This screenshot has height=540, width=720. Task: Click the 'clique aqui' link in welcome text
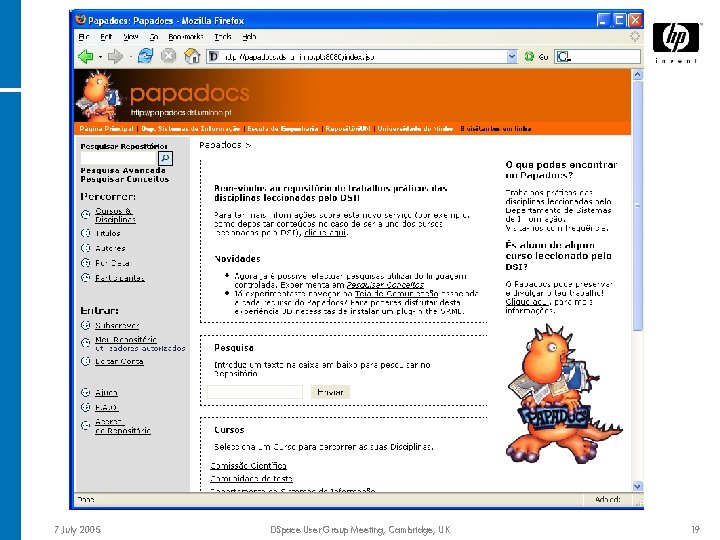325,233
